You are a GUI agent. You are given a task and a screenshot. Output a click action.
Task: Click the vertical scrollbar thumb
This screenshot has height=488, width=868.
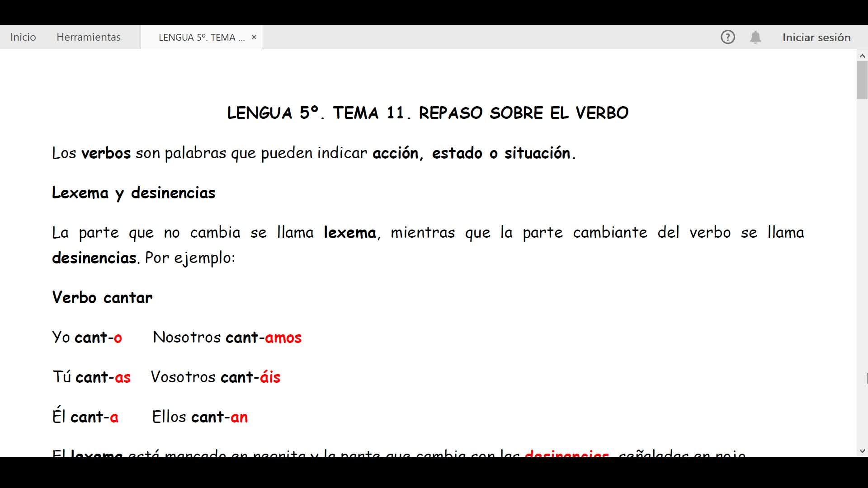[862, 80]
